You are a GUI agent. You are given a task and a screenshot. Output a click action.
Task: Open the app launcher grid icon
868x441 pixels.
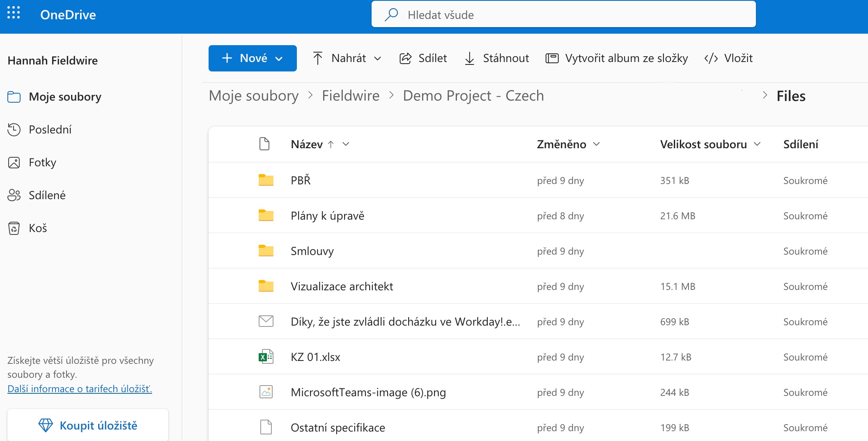(14, 13)
